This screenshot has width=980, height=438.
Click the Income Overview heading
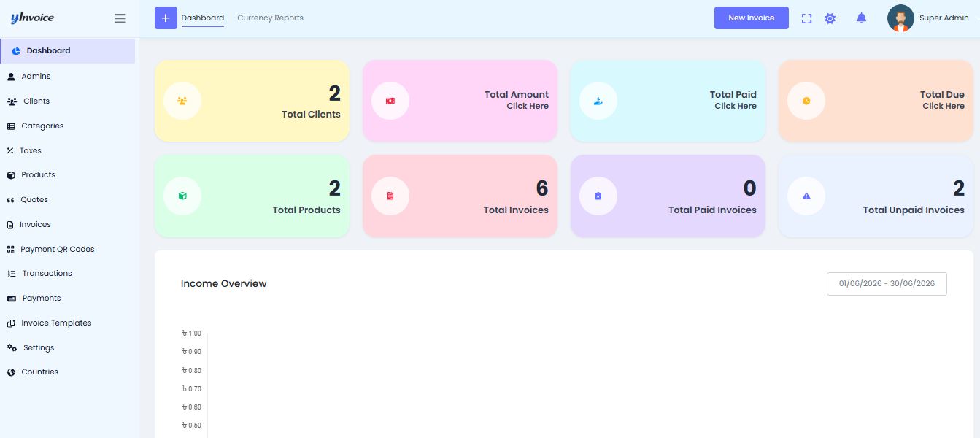224,283
